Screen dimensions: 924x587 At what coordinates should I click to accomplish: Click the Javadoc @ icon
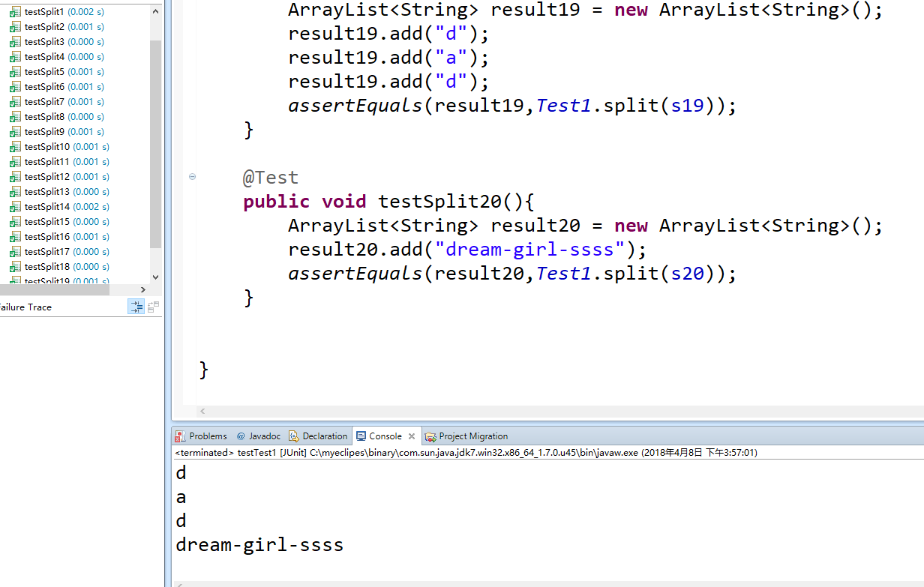pos(241,436)
